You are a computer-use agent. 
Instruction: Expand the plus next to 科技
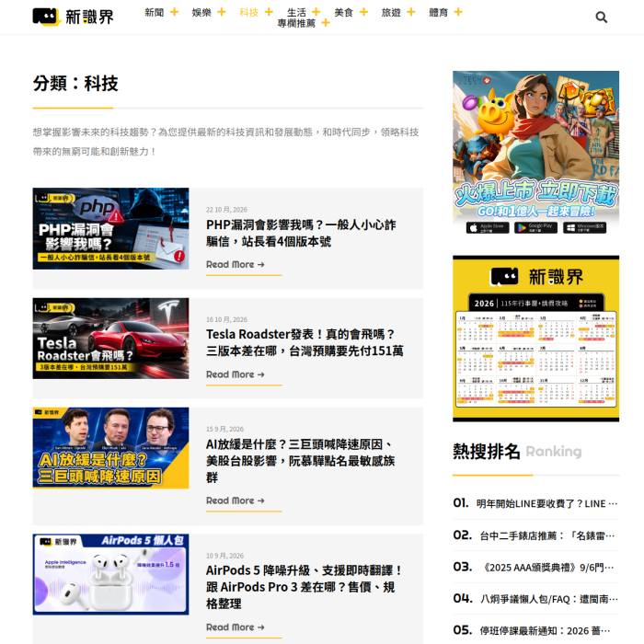269,12
